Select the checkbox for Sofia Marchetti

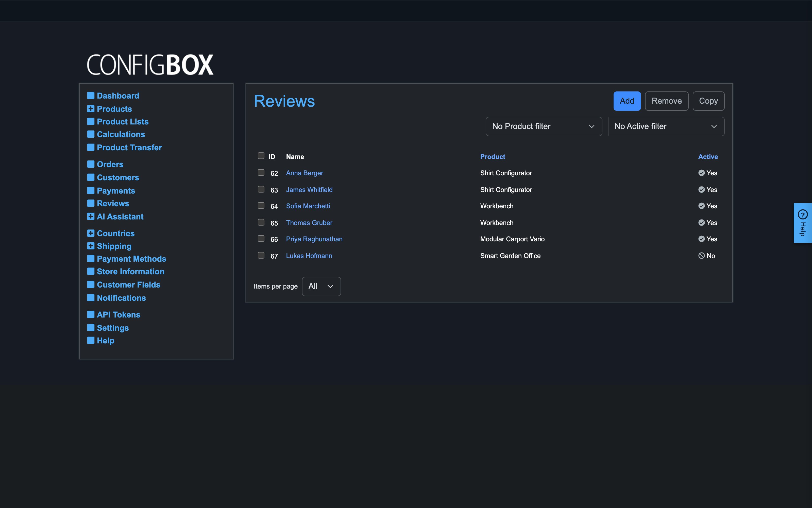tap(261, 205)
